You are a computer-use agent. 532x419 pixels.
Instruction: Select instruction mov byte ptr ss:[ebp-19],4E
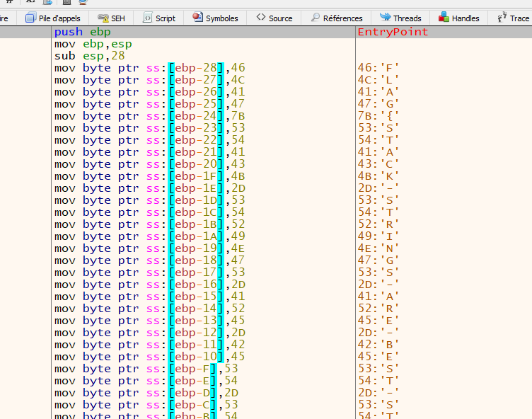point(150,248)
